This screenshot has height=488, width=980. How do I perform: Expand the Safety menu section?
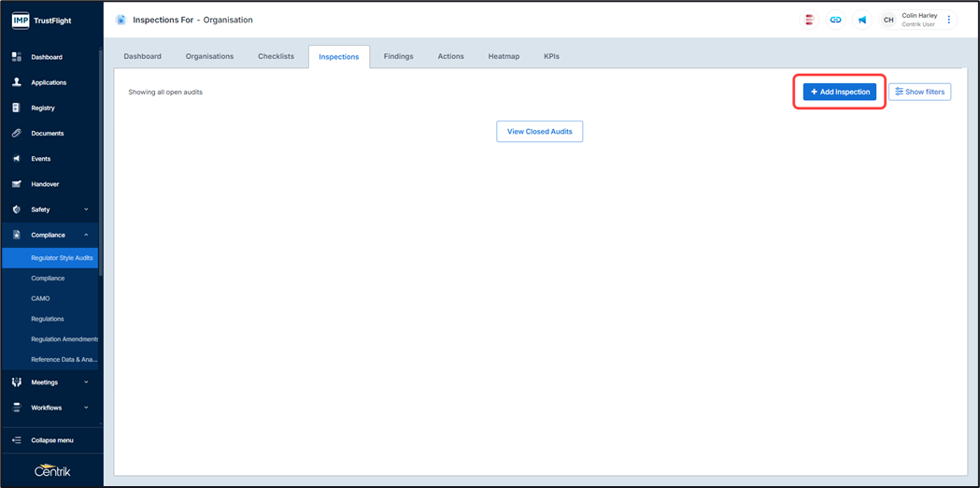click(50, 209)
